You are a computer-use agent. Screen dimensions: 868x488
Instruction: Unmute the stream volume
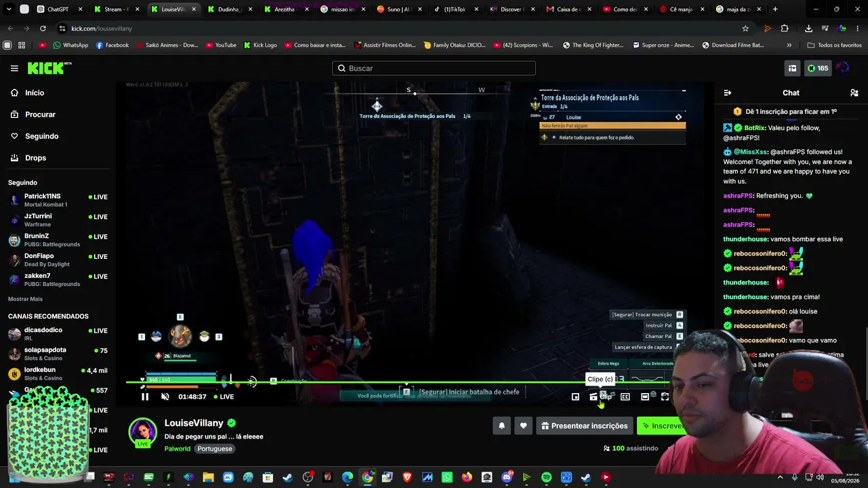coord(165,396)
